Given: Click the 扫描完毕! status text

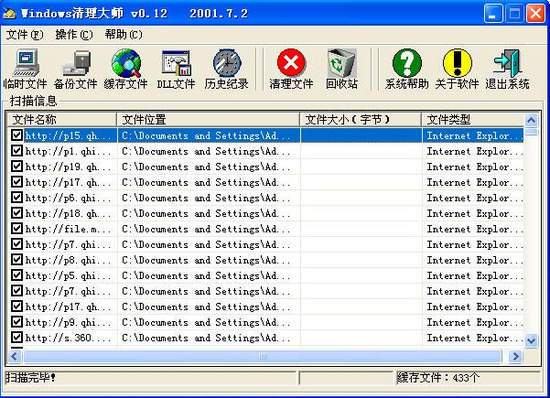Looking at the screenshot, I should point(30,377).
